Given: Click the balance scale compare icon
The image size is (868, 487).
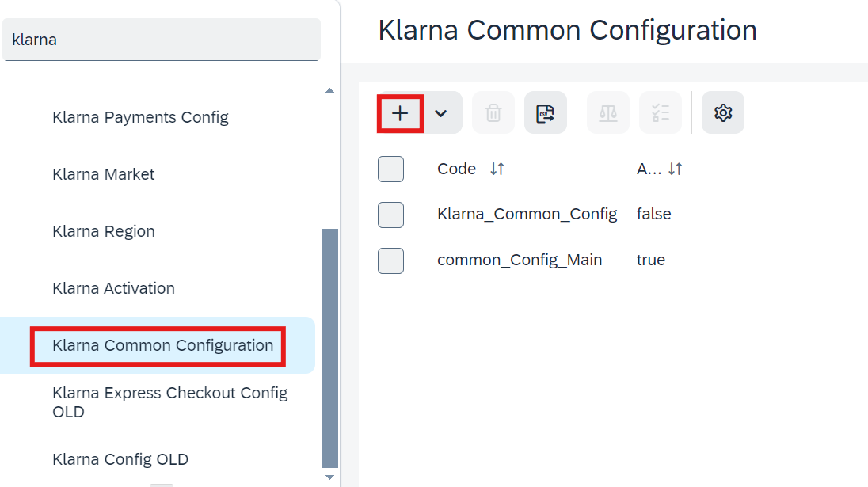Looking at the screenshot, I should (x=607, y=113).
